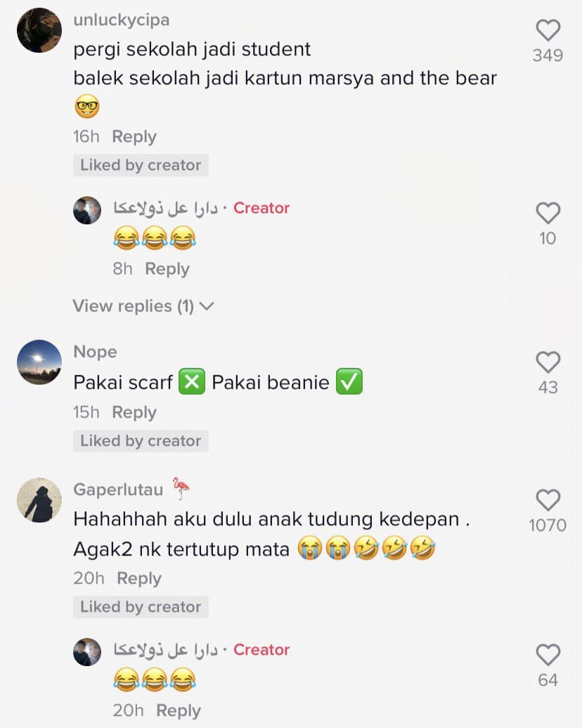Click the chevron next to View replies
This screenshot has width=582, height=728.
[207, 307]
